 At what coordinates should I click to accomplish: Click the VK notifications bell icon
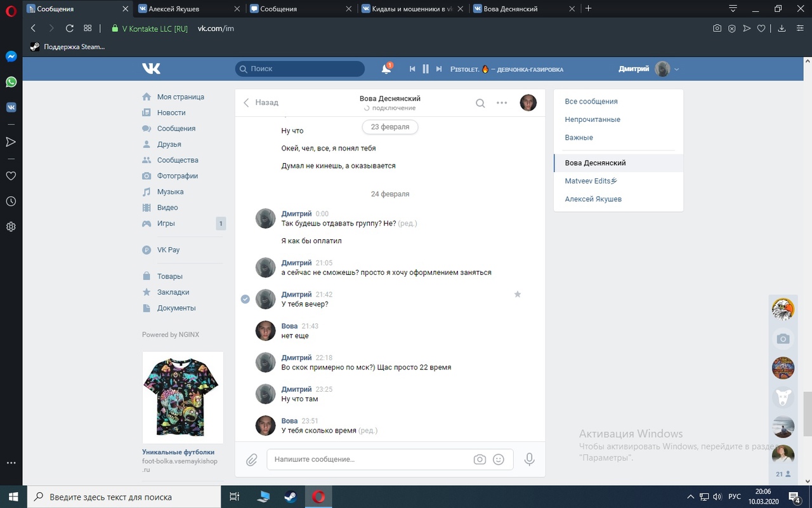(386, 69)
